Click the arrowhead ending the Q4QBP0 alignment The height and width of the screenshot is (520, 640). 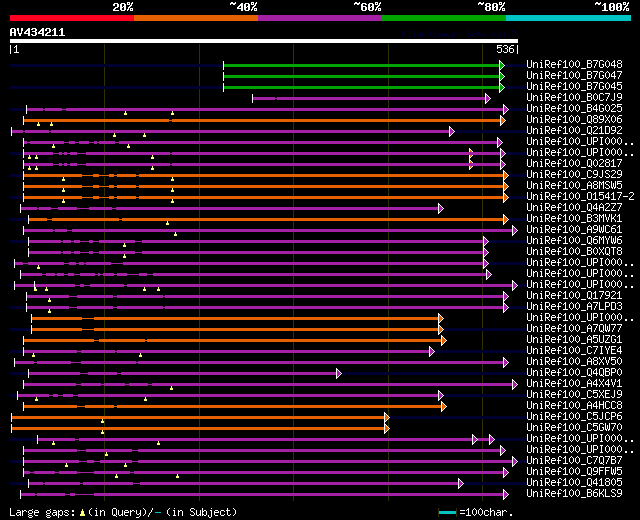339,373
